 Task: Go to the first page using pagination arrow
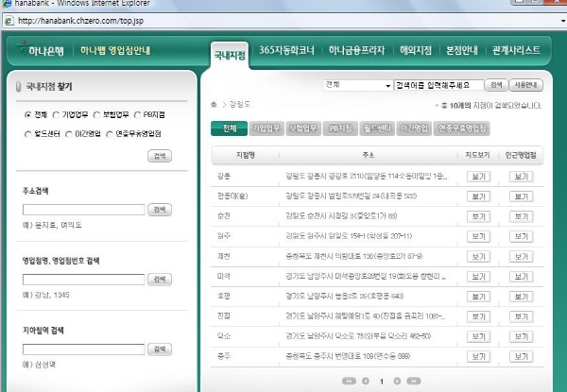(x=349, y=382)
